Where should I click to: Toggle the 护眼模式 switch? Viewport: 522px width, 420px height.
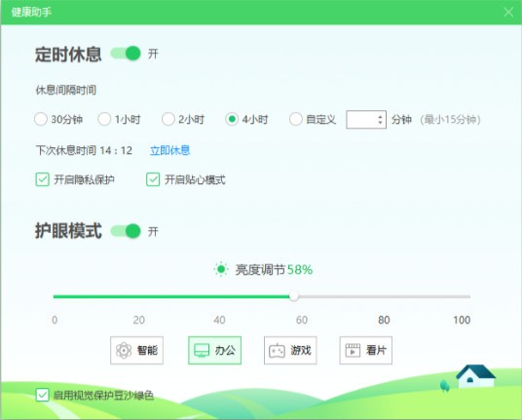126,231
